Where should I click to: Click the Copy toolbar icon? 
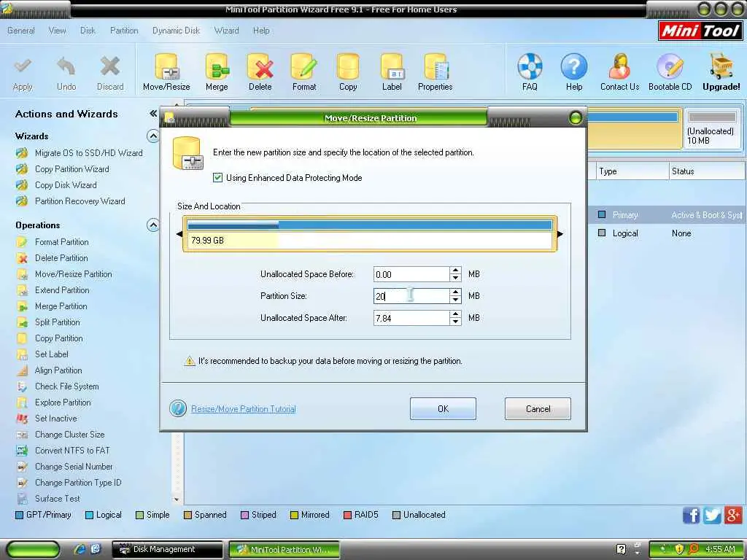click(x=348, y=66)
